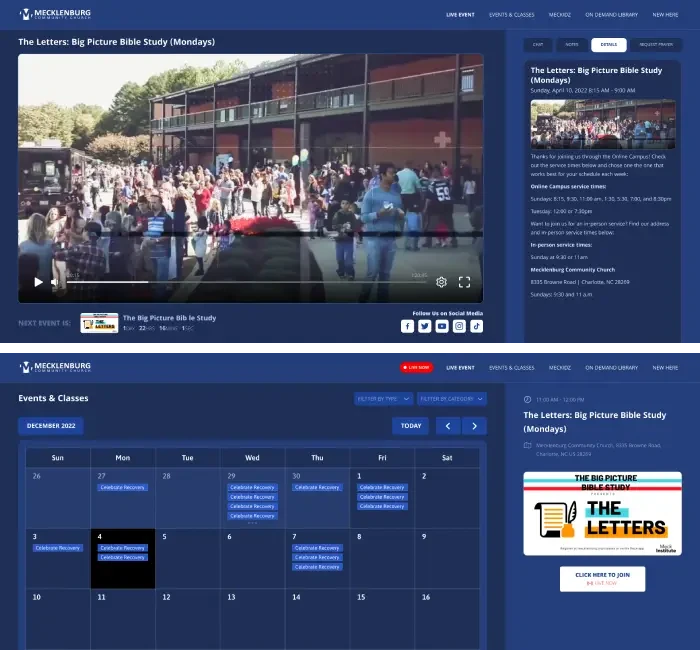The width and height of the screenshot is (700, 650).
Task: Open Celebrate Recovery event on Thursday 30
Action: coord(317,488)
